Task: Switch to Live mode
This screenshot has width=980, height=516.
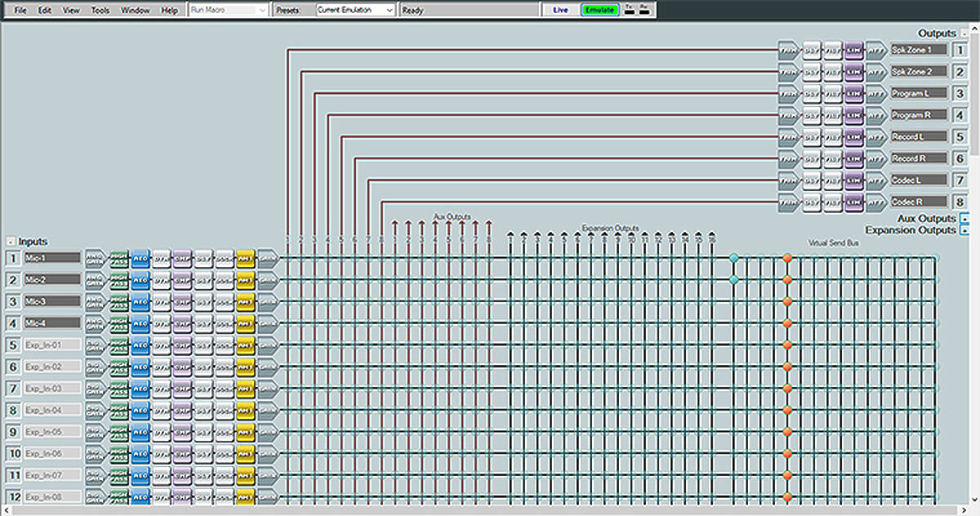Action: [560, 10]
